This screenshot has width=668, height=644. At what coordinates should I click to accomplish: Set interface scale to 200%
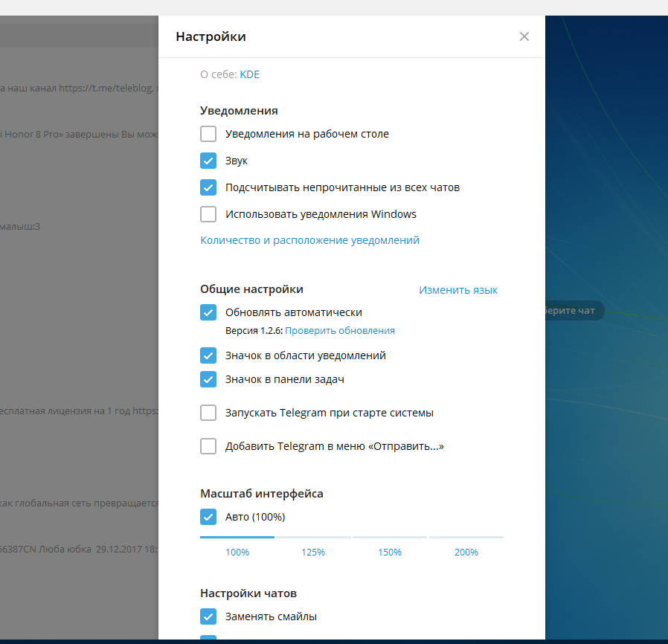click(466, 552)
